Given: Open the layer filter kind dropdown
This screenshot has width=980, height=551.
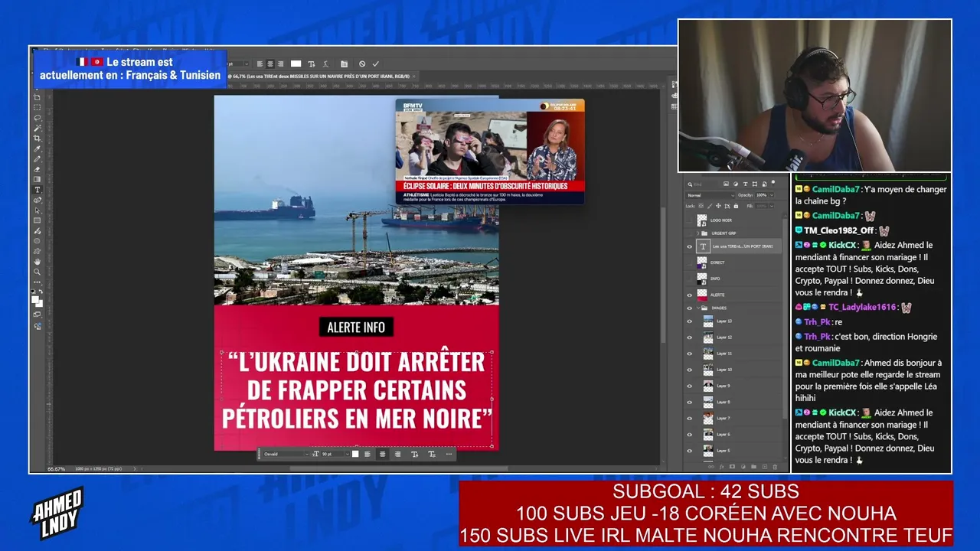Looking at the screenshot, I should pyautogui.click(x=703, y=184).
